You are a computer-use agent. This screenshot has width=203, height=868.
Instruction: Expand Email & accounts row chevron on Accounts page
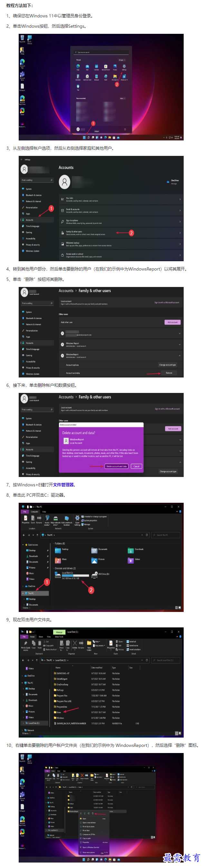[180, 211]
